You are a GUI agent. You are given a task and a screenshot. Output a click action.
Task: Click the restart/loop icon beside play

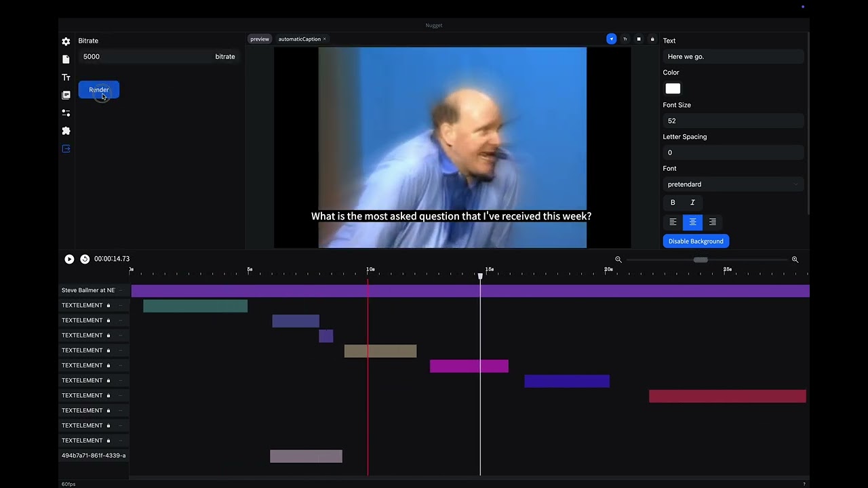click(85, 259)
